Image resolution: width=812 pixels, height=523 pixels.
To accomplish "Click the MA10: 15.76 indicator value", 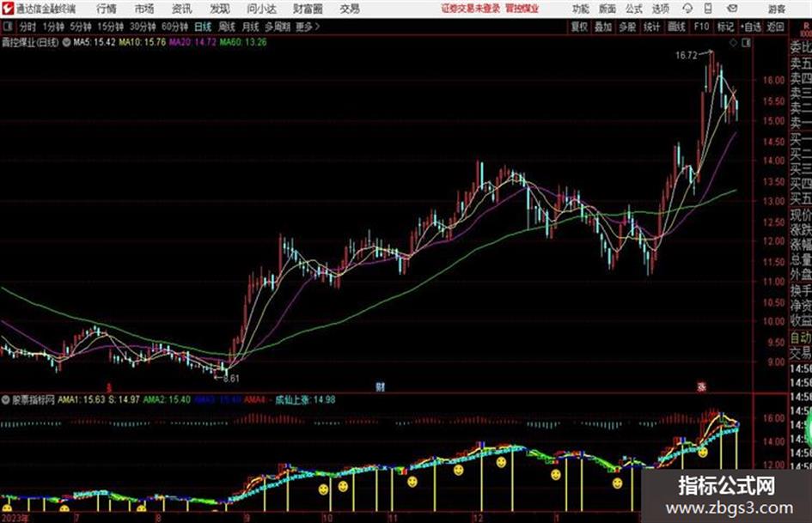I will click(x=143, y=42).
